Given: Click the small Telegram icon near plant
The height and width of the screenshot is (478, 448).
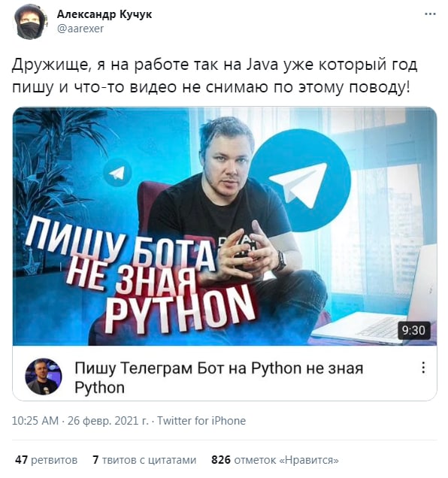Looking at the screenshot, I should [117, 173].
